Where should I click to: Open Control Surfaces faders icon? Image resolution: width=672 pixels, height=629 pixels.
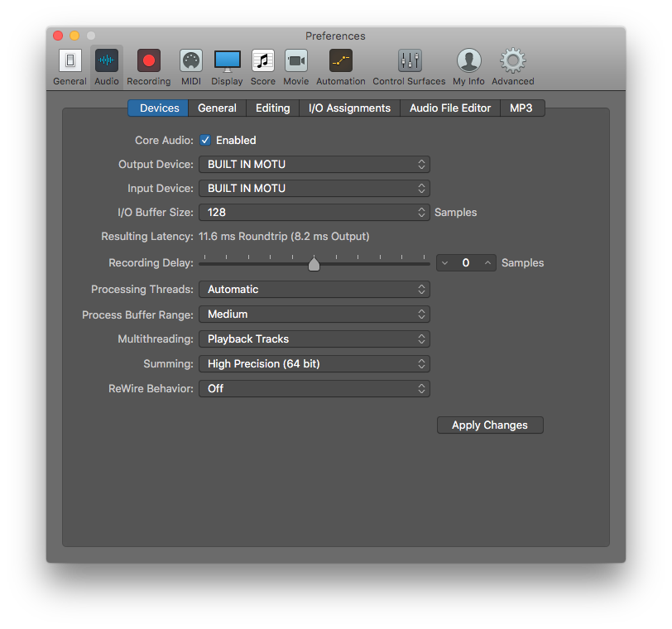click(x=410, y=61)
